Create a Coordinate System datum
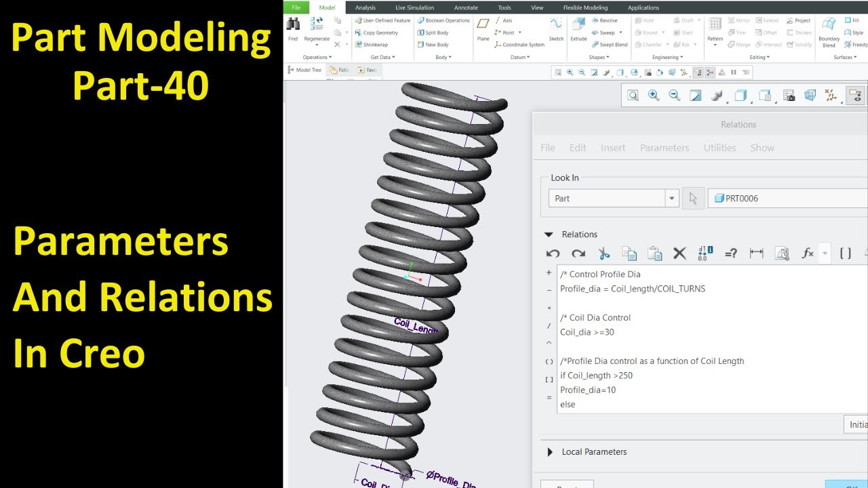The width and height of the screenshot is (868, 488). click(x=519, y=45)
